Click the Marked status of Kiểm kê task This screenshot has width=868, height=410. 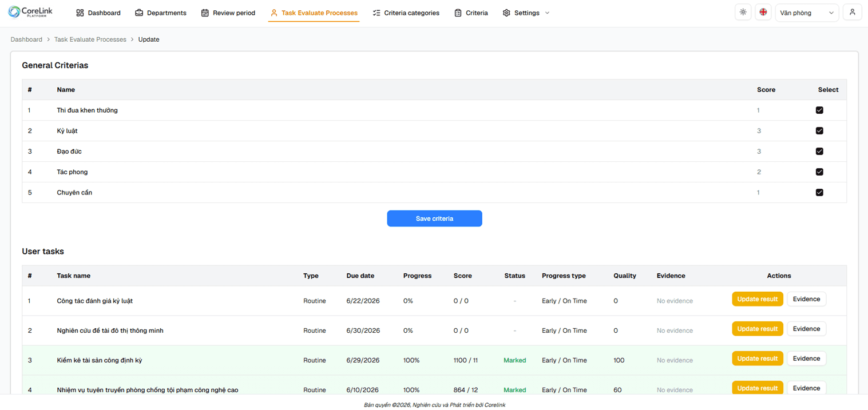point(515,360)
